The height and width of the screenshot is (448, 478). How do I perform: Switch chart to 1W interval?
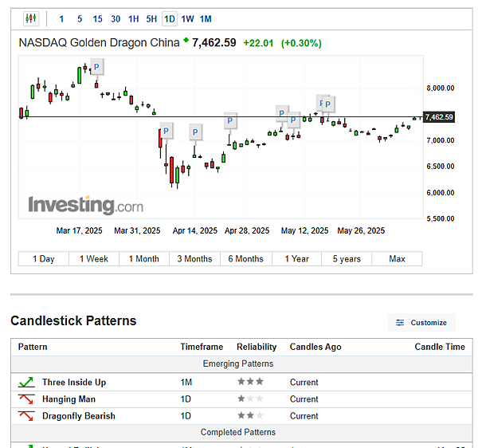click(187, 18)
